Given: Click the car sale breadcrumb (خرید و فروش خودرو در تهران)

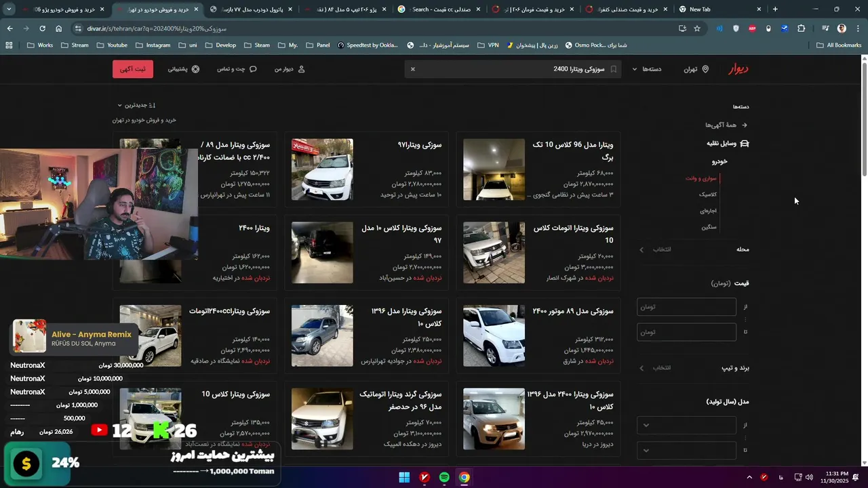Looking at the screenshot, I should [x=144, y=120].
